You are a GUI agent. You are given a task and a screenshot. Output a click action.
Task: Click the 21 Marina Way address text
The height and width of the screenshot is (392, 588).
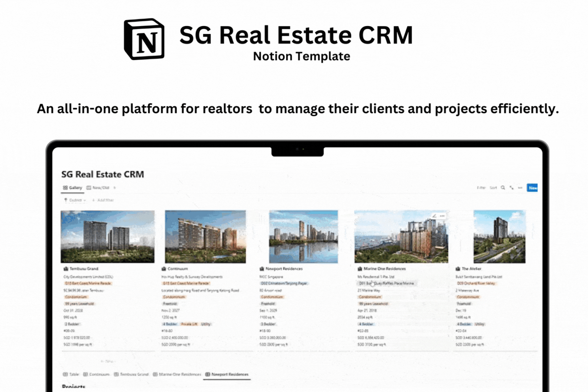(369, 290)
